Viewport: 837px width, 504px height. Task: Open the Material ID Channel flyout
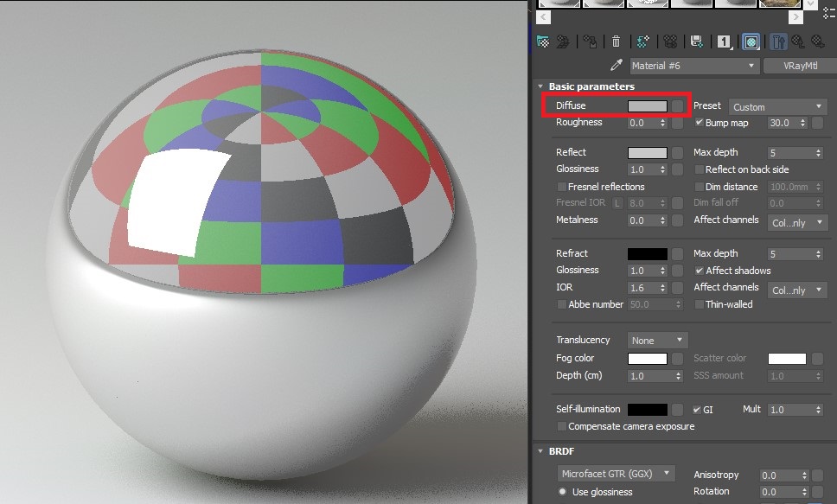tap(724, 41)
